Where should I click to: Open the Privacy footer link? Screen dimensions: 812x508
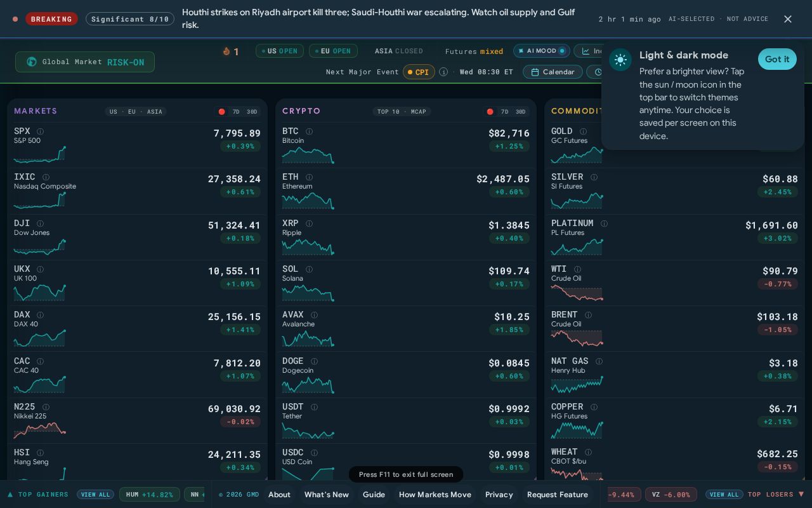(x=499, y=495)
